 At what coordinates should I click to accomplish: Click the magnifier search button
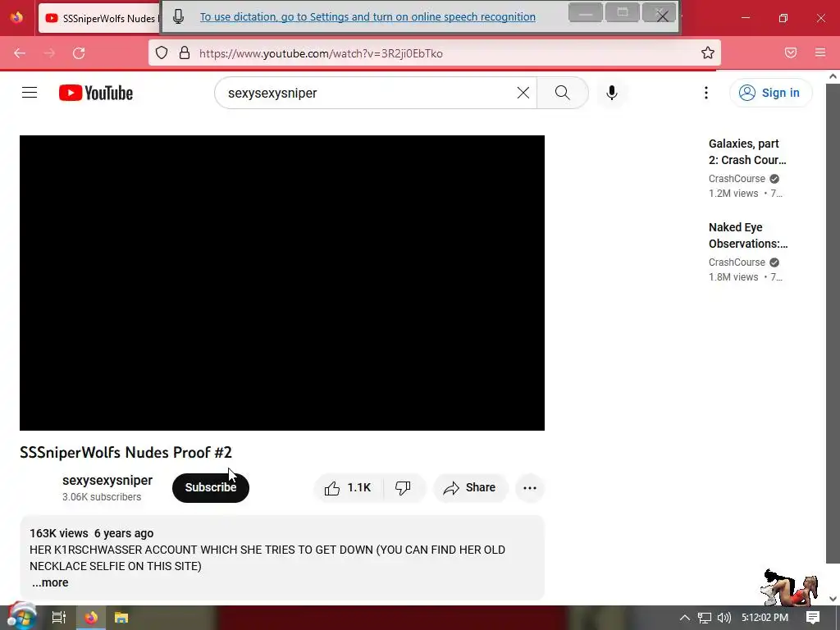tap(563, 93)
